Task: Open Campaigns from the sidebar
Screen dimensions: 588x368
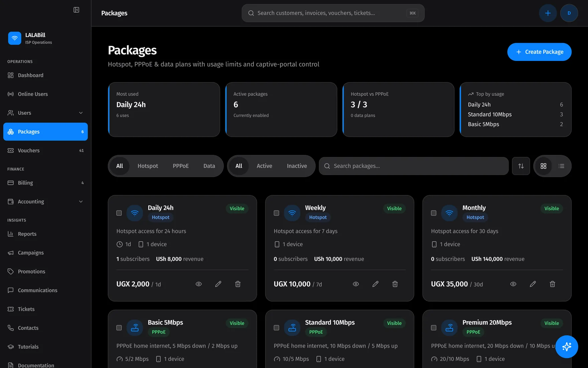Action: tap(45, 253)
